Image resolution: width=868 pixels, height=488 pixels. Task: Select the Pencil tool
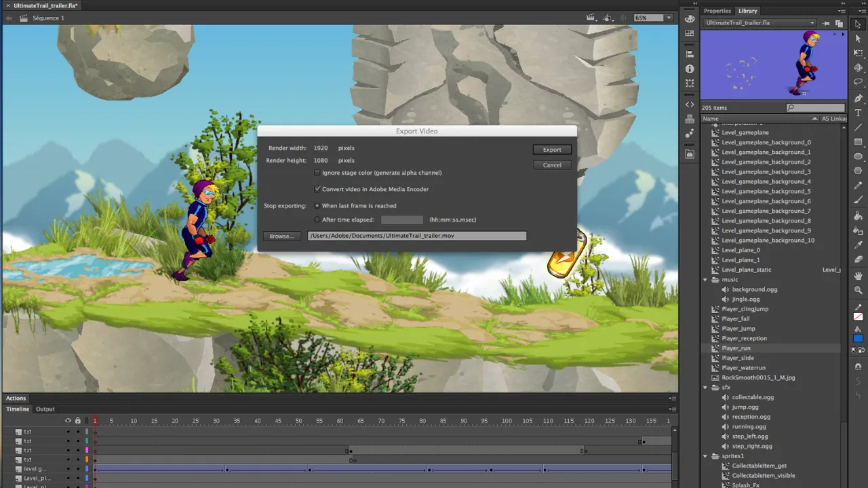858,186
